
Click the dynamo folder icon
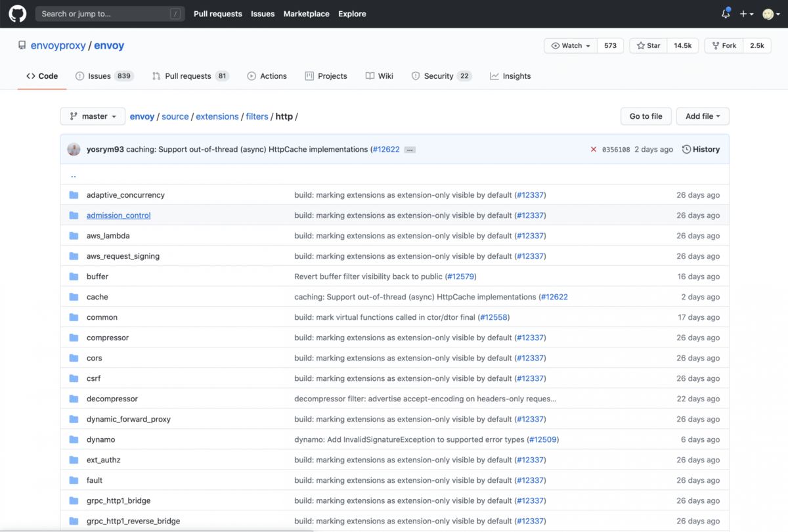click(x=74, y=439)
